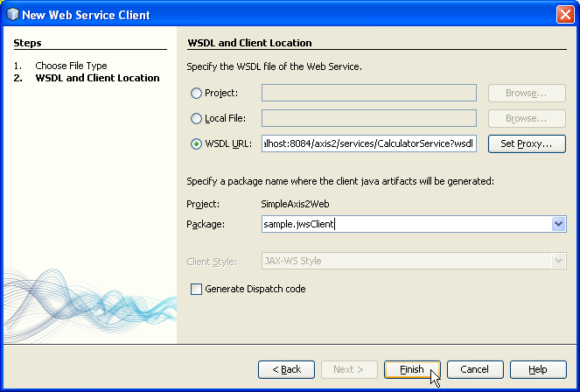Click the Project path text field
Image resolution: width=580 pixels, height=392 pixels.
(369, 93)
